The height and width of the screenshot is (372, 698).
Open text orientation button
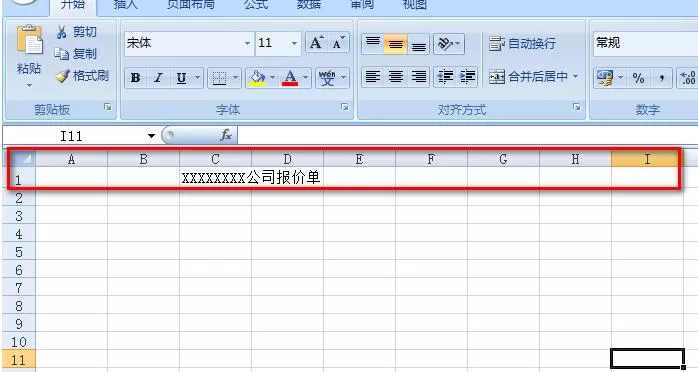tap(449, 44)
